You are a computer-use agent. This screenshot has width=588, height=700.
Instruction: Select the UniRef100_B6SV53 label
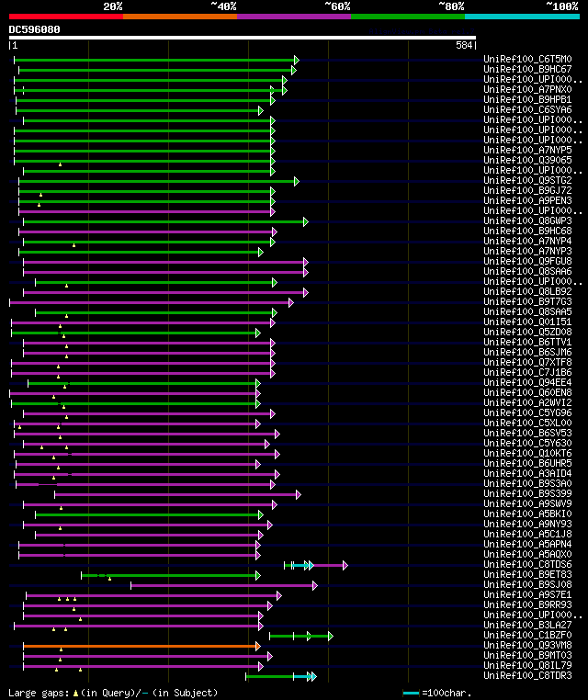(x=527, y=433)
